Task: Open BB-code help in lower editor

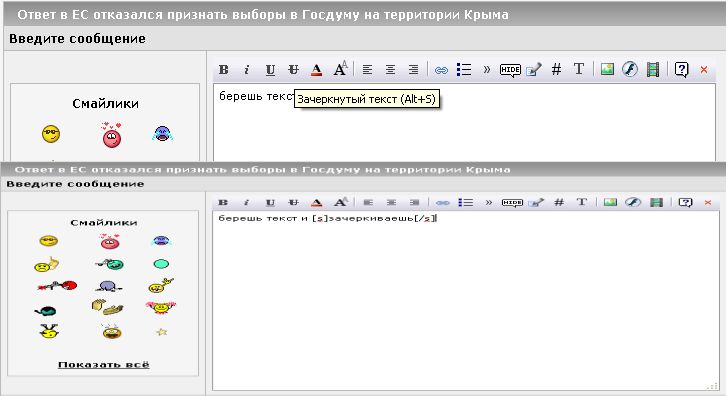Action: 685,202
